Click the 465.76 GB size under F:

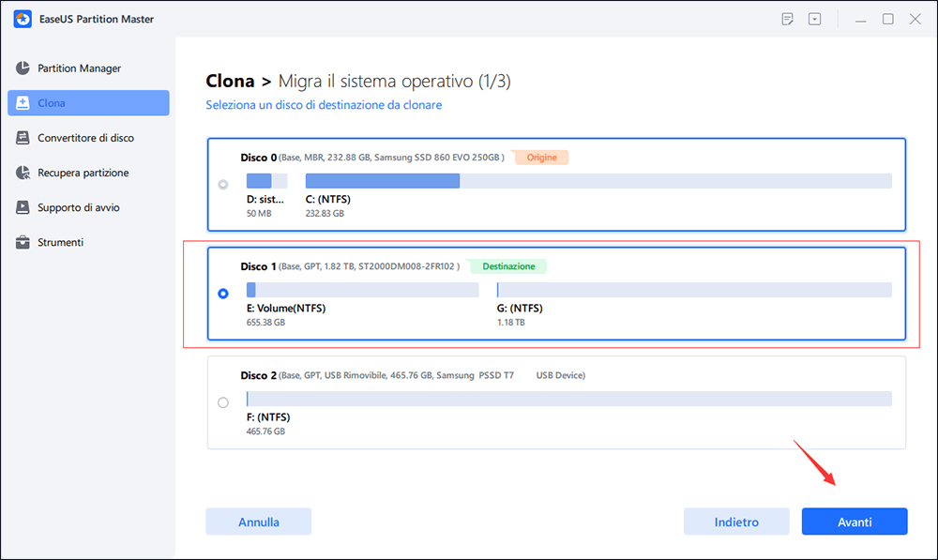coord(265,431)
